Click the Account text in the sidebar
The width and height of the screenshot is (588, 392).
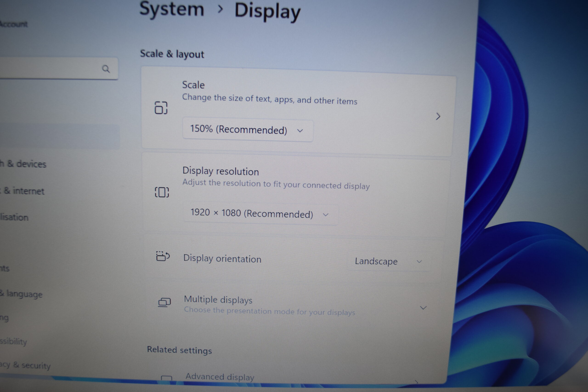[14, 24]
